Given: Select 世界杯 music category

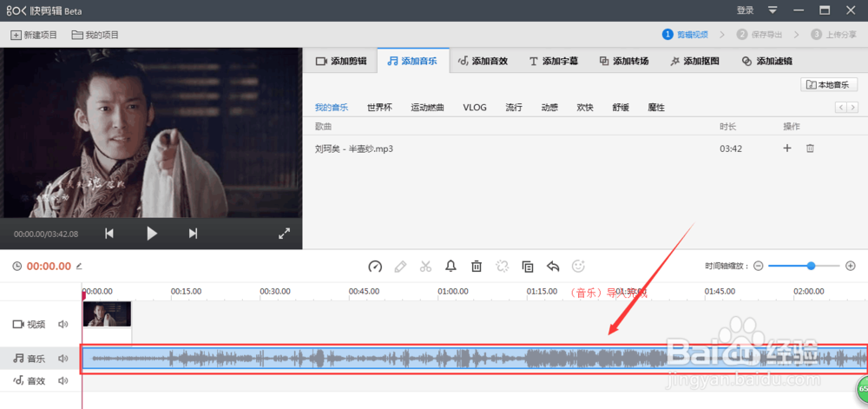Looking at the screenshot, I should click(380, 108).
